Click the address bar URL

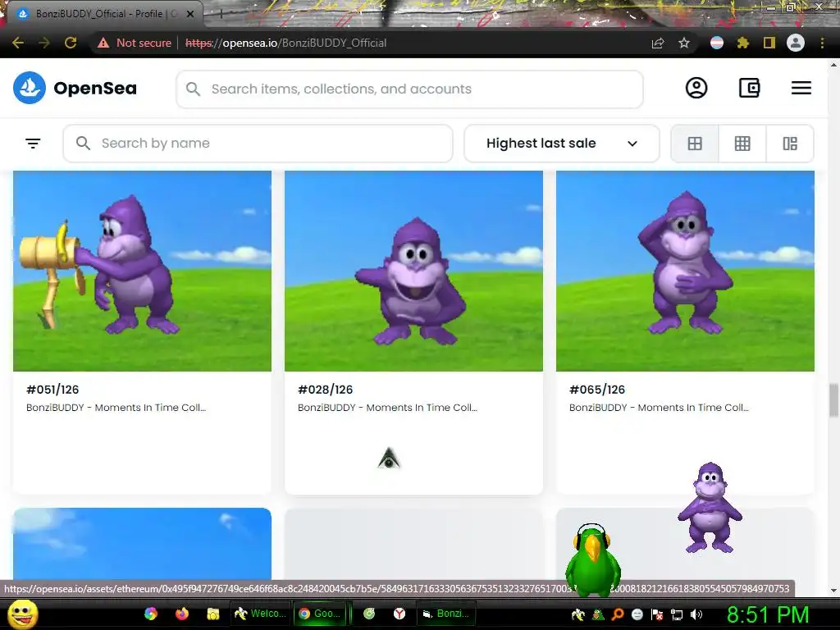click(285, 43)
